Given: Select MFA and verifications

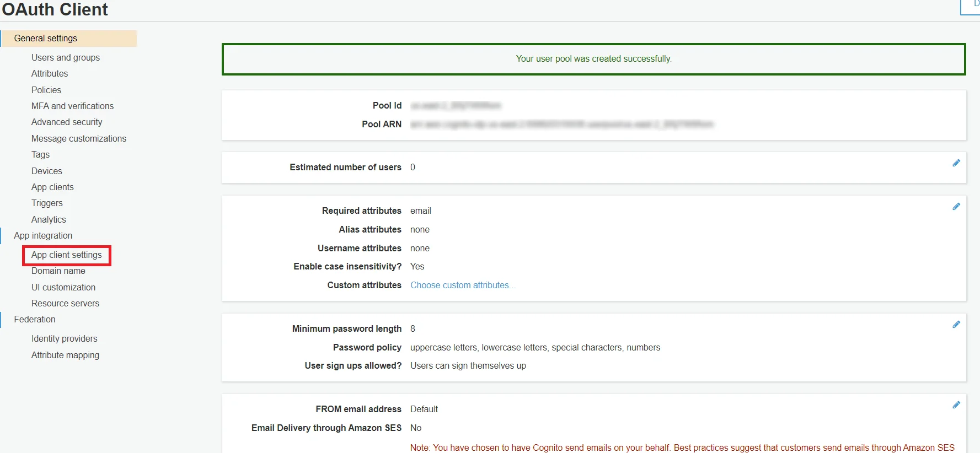Looking at the screenshot, I should coord(72,106).
